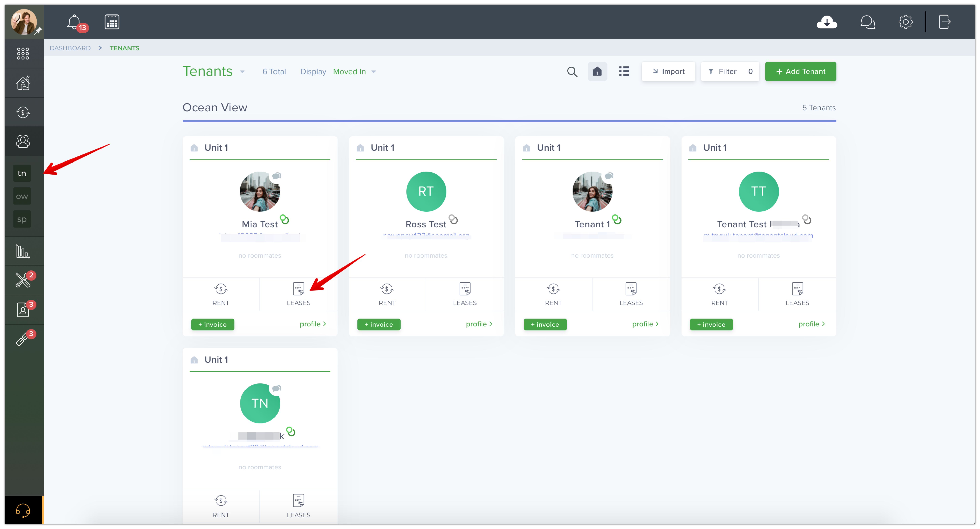The height and width of the screenshot is (529, 980).
Task: Click the logout icon
Action: pos(945,22)
